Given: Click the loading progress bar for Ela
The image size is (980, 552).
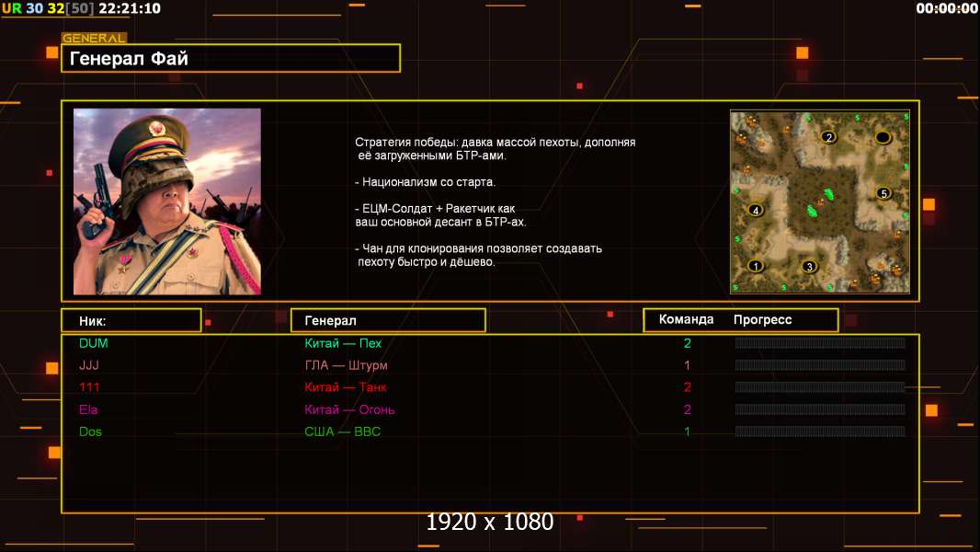Looking at the screenshot, I should coord(820,409).
